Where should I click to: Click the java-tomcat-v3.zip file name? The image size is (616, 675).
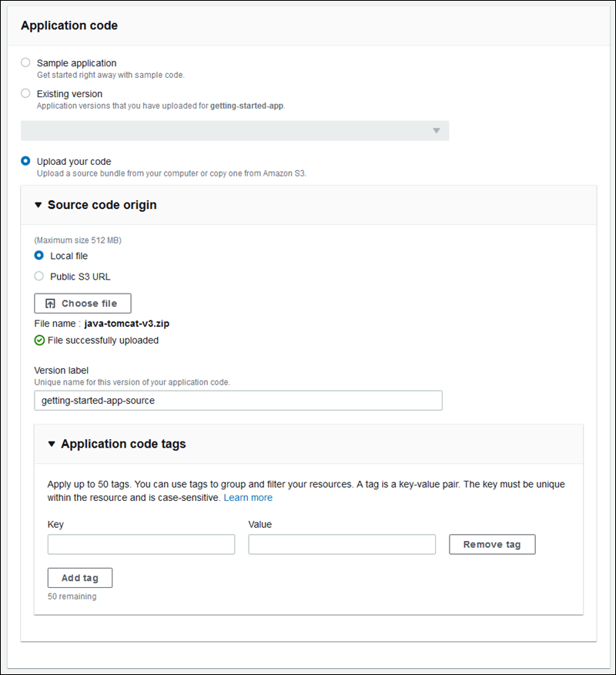pyautogui.click(x=126, y=324)
